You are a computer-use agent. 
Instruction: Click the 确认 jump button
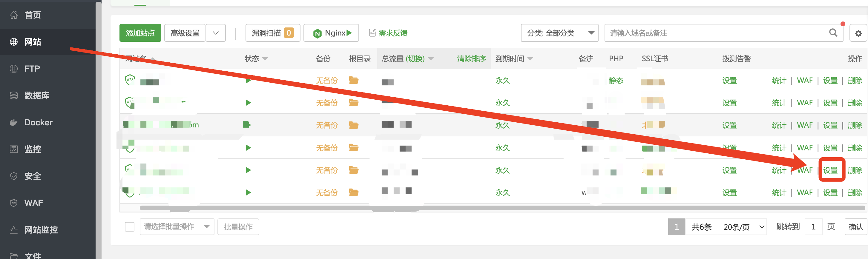[855, 227]
